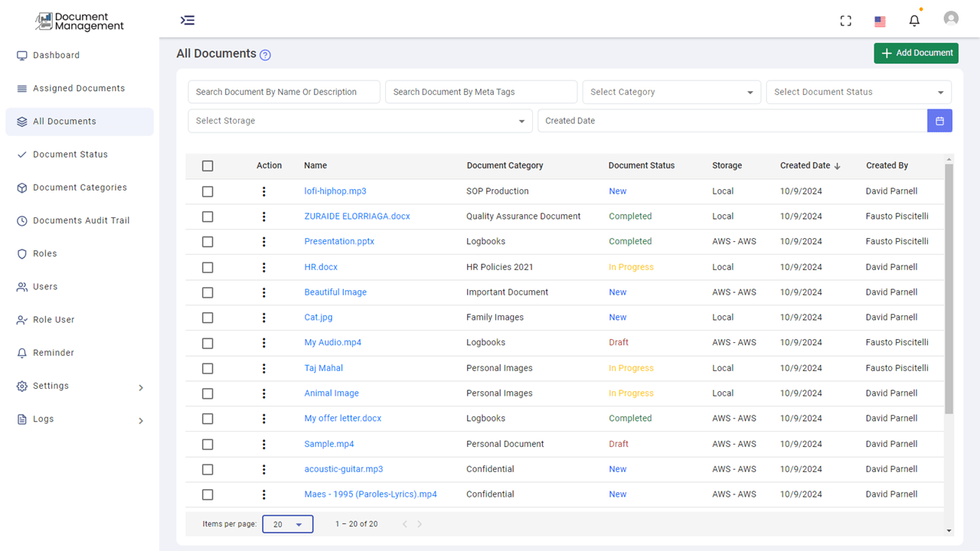
Task: Focus the search by name or description field
Action: [284, 92]
